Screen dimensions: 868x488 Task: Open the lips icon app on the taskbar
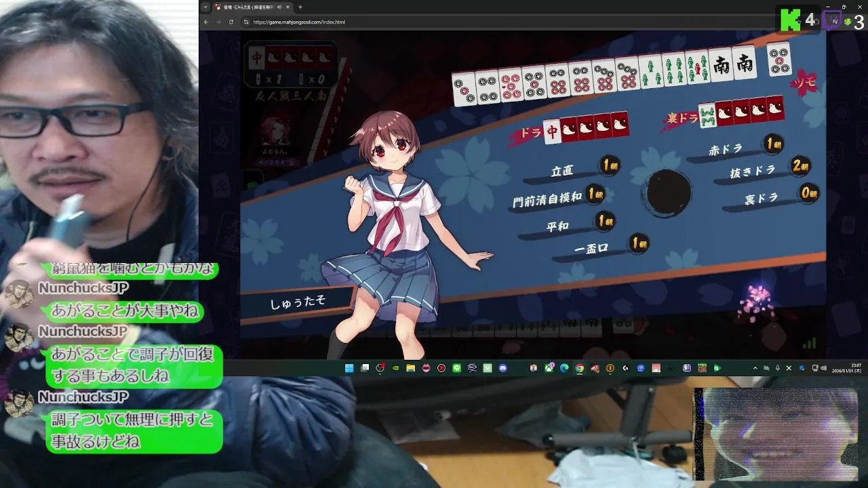coord(426,368)
